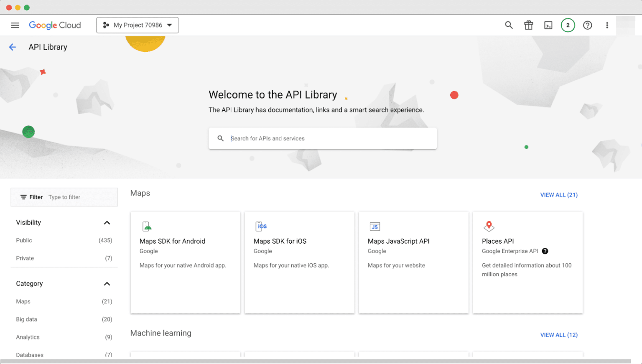Viewport: 642px width, 364px height.
Task: View all 21 Maps APIs
Action: (559, 195)
